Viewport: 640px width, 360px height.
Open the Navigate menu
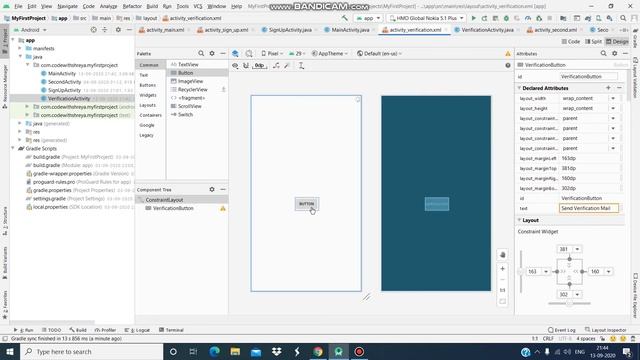click(67, 6)
